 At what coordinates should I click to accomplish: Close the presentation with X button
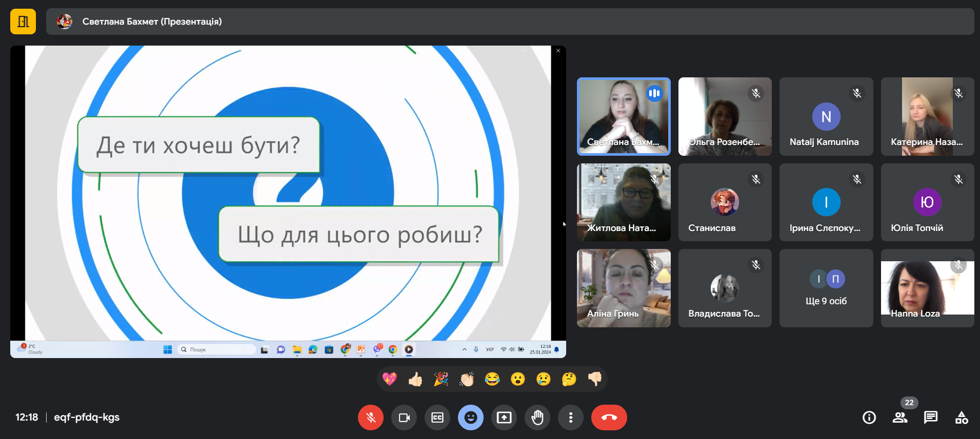(558, 51)
